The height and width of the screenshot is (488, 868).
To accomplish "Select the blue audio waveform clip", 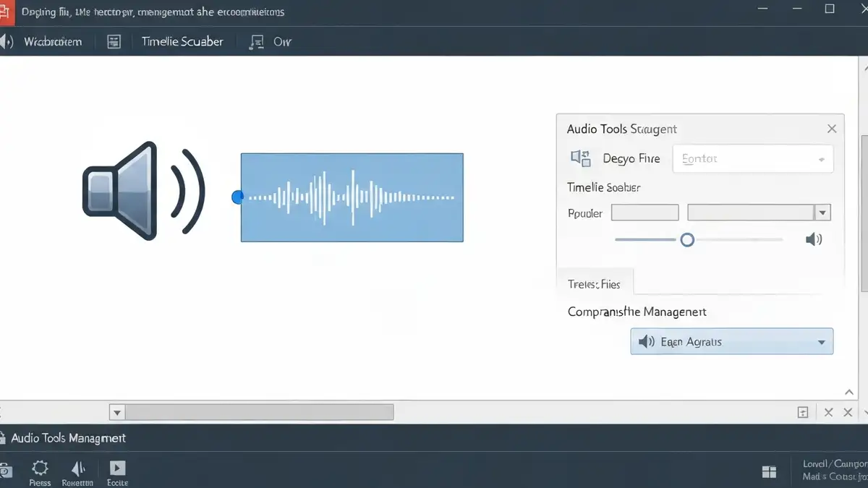I will click(x=352, y=197).
